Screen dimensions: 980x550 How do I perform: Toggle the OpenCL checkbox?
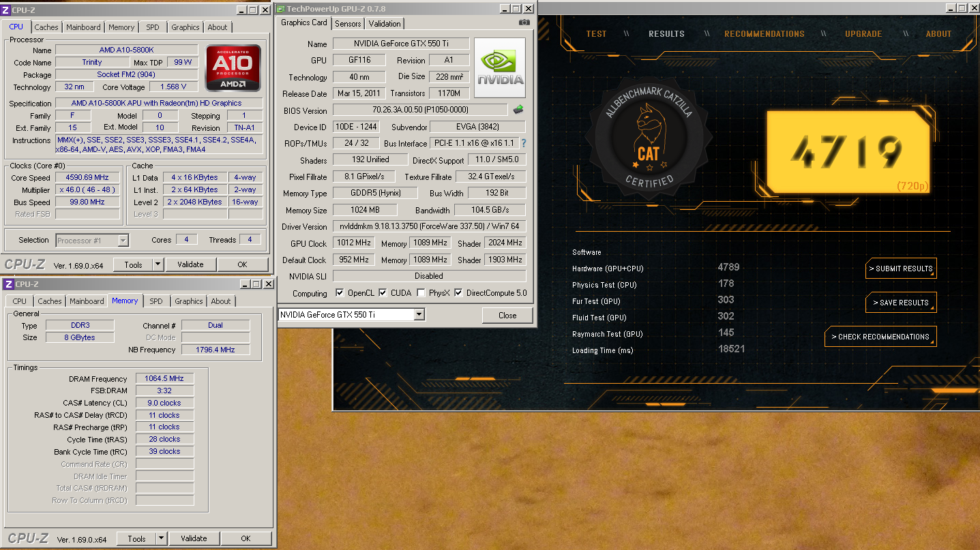click(x=340, y=293)
